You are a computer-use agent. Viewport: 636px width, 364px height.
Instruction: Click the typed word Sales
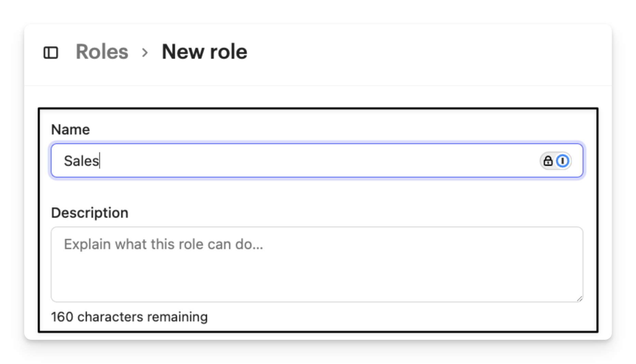pos(81,161)
